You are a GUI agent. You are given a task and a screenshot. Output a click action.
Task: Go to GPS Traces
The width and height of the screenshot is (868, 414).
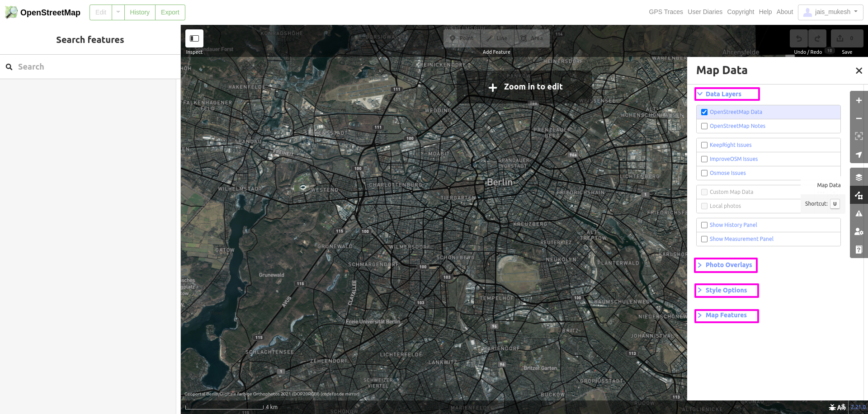665,12
